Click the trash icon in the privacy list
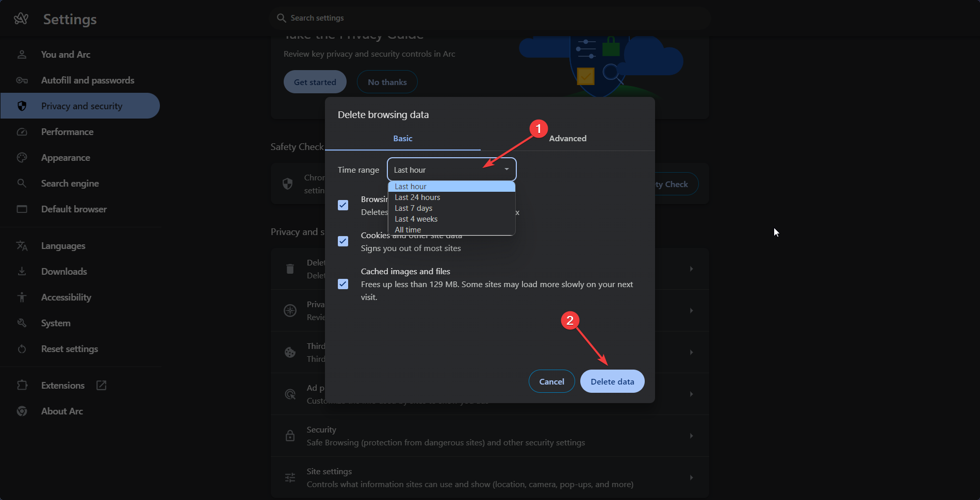The image size is (980, 500). tap(290, 269)
